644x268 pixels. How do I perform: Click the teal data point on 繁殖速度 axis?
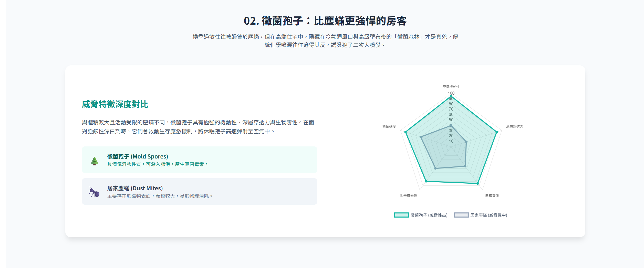[x=406, y=132]
